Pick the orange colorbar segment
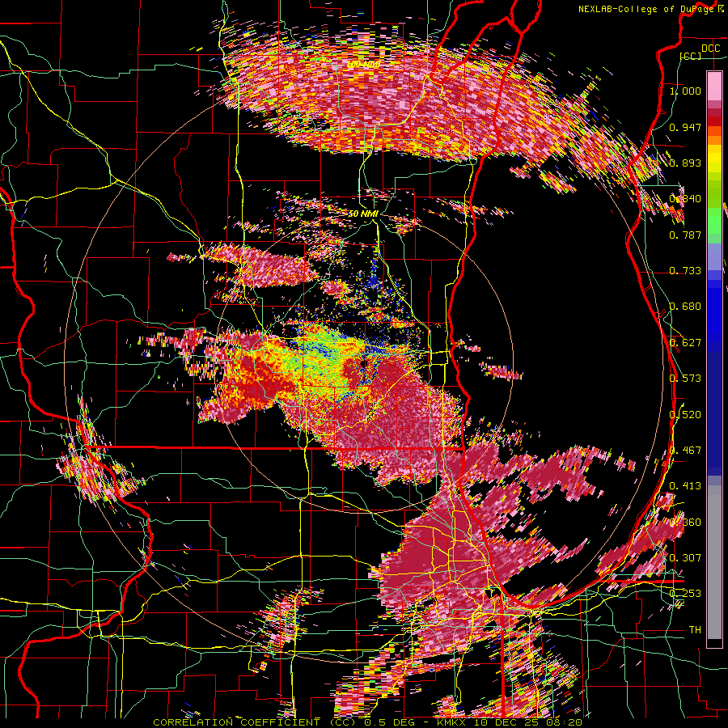 714,139
